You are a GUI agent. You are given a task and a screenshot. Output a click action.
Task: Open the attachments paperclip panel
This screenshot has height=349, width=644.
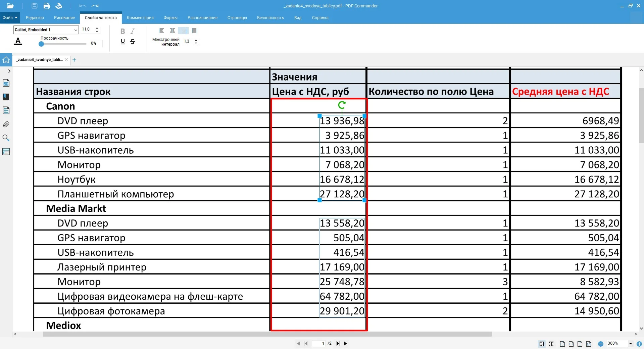pyautogui.click(x=6, y=124)
